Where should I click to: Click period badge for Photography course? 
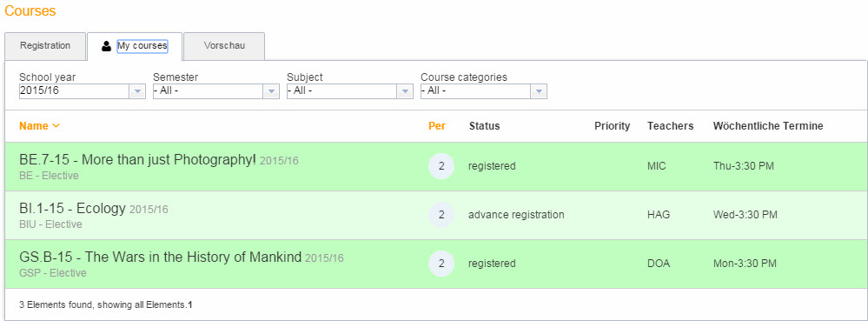point(441,166)
